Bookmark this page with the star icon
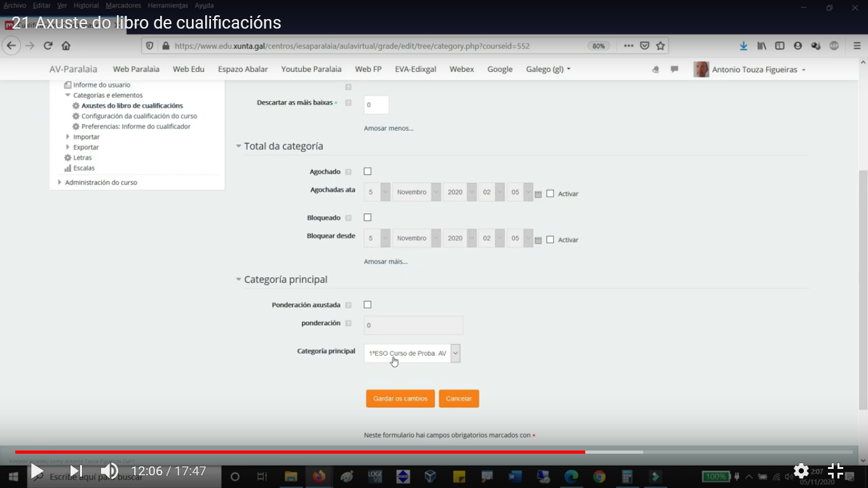The image size is (868, 488). point(660,46)
